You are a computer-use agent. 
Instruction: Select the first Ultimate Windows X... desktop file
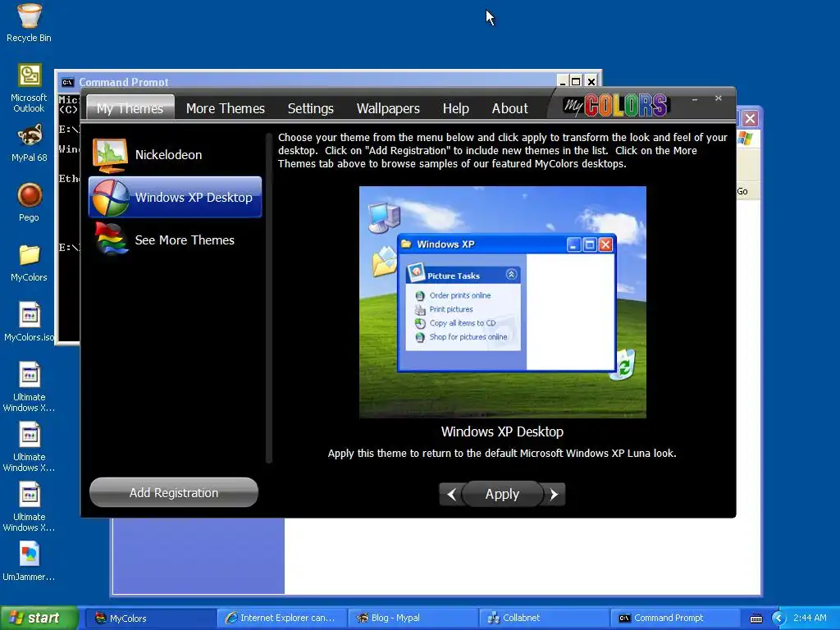point(30,374)
